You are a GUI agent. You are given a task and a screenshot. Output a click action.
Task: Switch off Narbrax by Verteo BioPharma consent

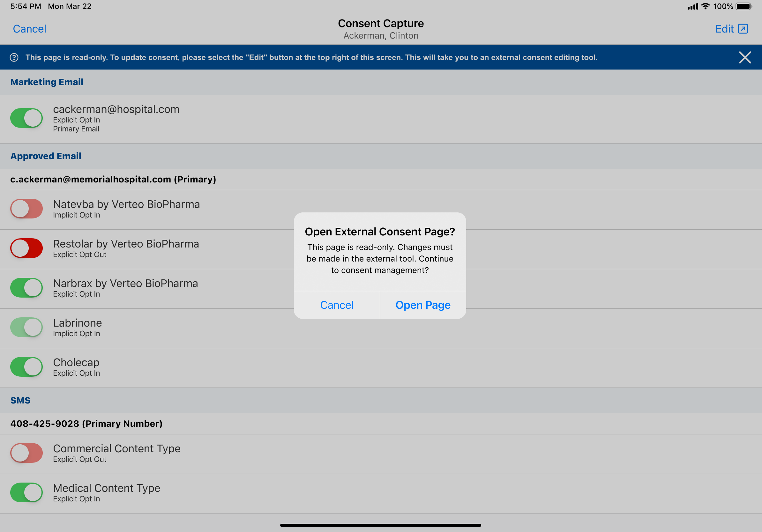coord(26,288)
